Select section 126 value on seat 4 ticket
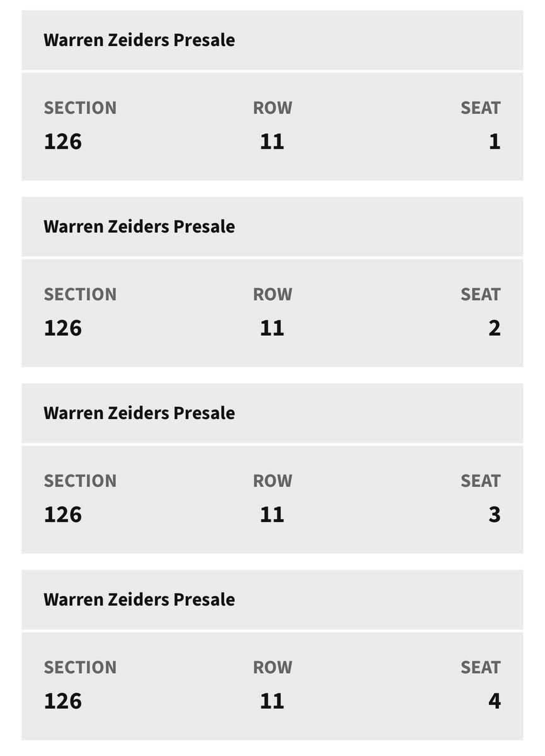This screenshot has width=545, height=756. coord(63,701)
